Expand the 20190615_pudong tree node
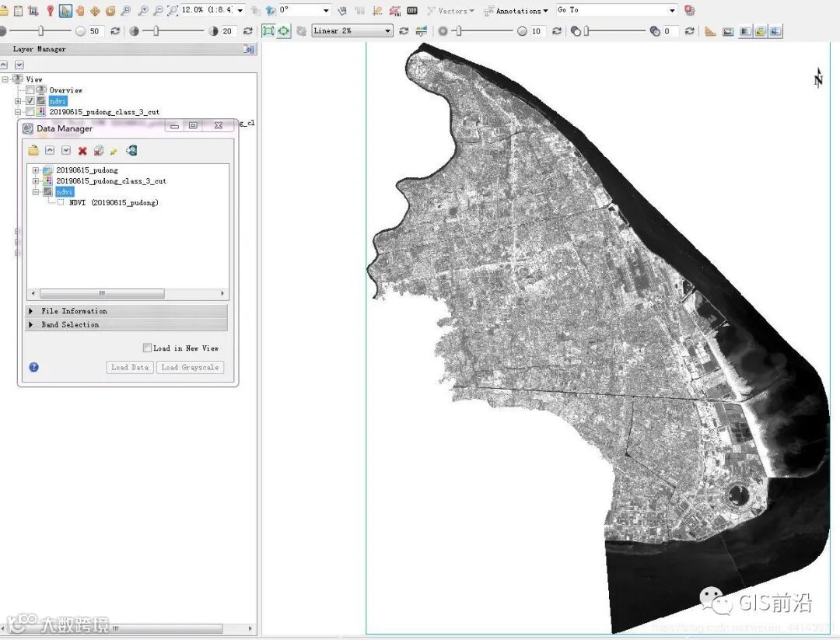This screenshot has width=840, height=640. (36, 170)
